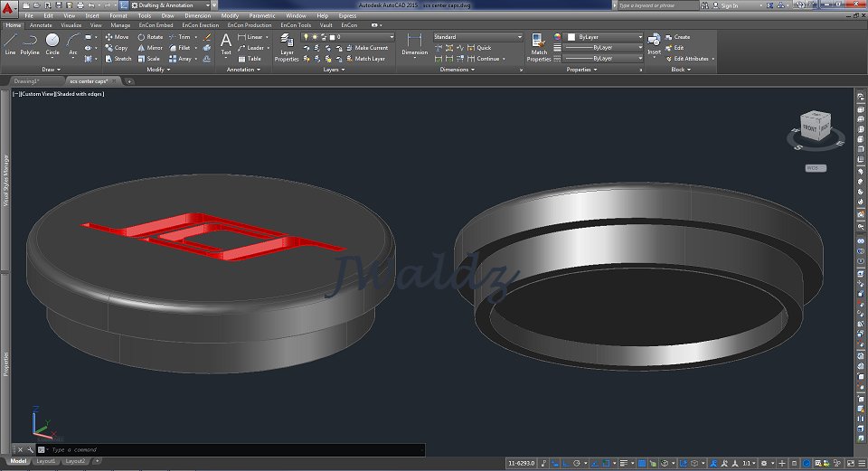
Task: Click Match Properties tool
Action: coord(539,47)
